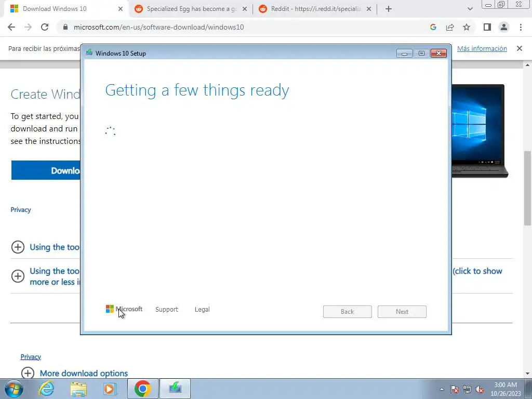Open the Legal link in Setup

coord(202,310)
